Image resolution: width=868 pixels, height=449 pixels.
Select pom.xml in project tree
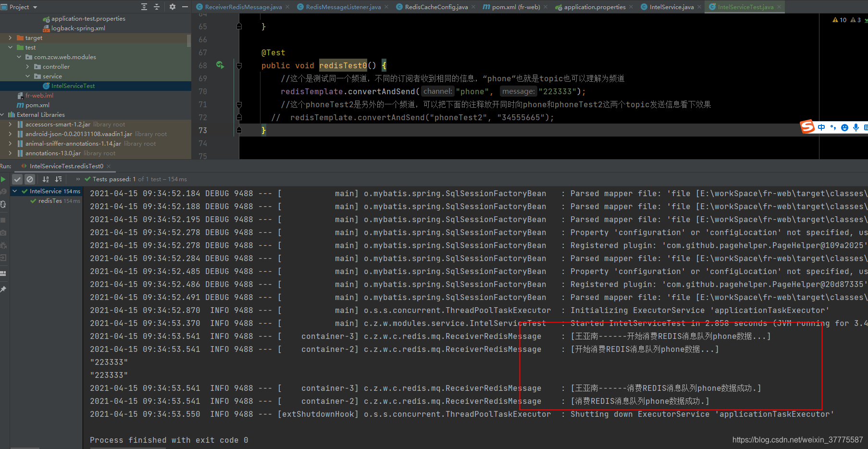click(96, 105)
